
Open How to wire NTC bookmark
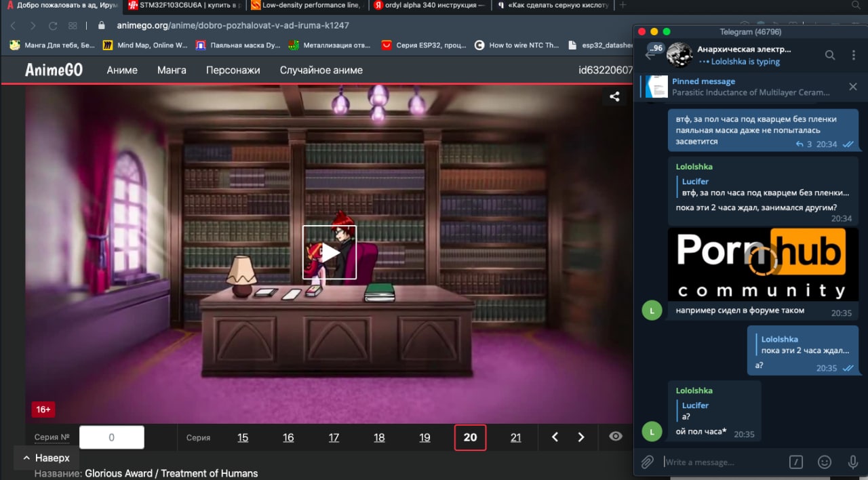tap(517, 45)
